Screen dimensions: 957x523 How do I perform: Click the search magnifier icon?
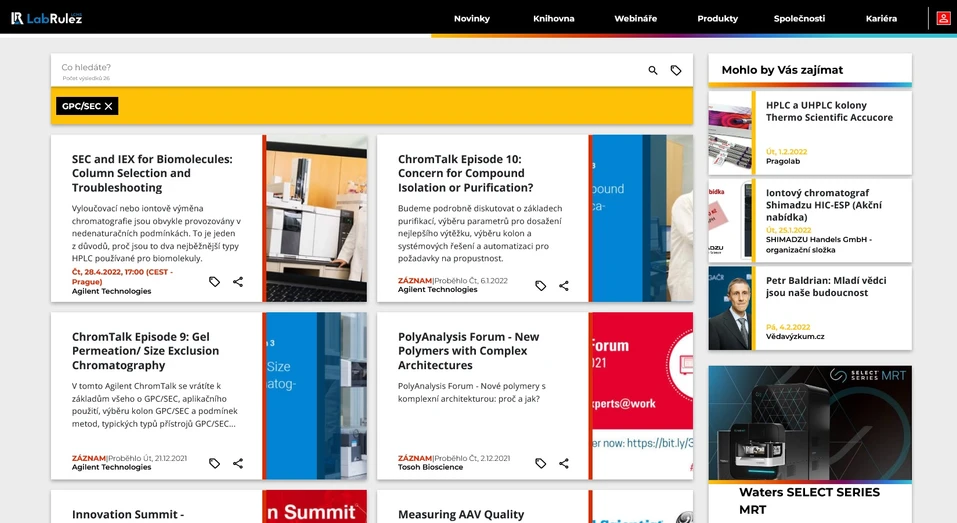652,70
